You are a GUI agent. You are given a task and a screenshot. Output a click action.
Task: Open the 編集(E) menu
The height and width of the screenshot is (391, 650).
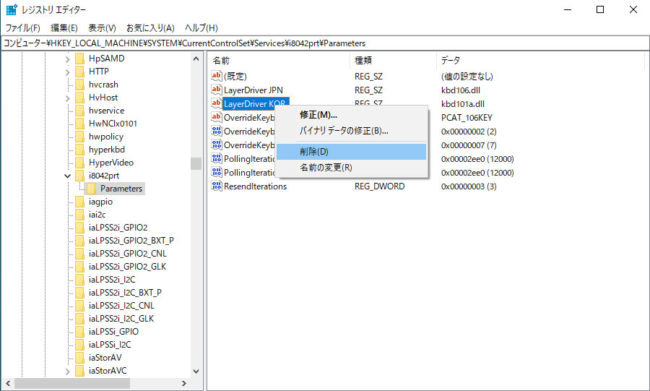64,28
